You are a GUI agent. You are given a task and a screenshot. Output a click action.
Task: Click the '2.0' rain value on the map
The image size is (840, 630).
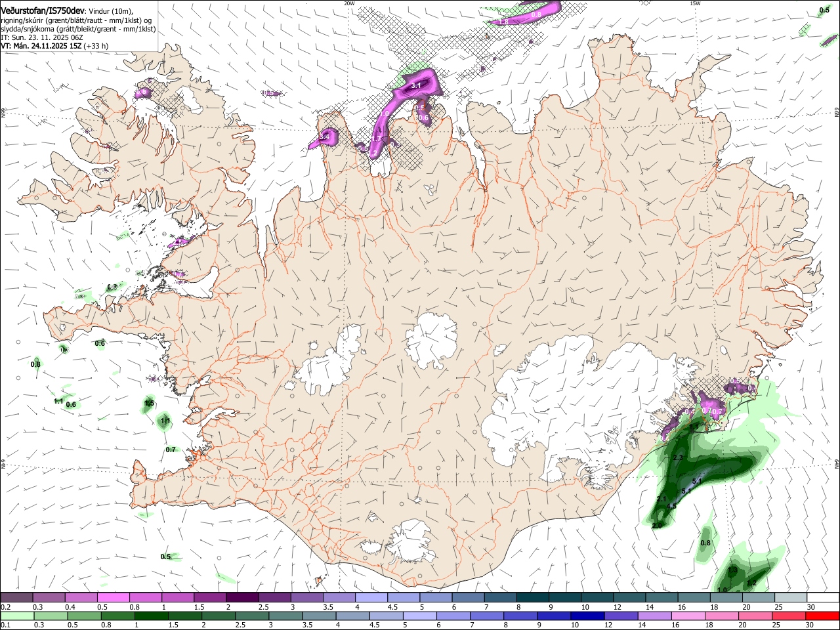coord(658,526)
